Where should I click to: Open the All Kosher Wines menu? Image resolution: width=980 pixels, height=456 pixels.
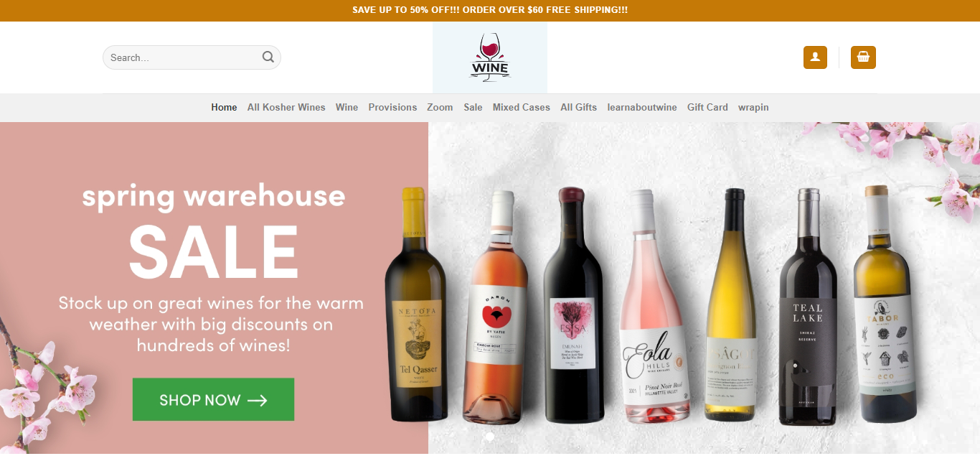click(x=286, y=107)
